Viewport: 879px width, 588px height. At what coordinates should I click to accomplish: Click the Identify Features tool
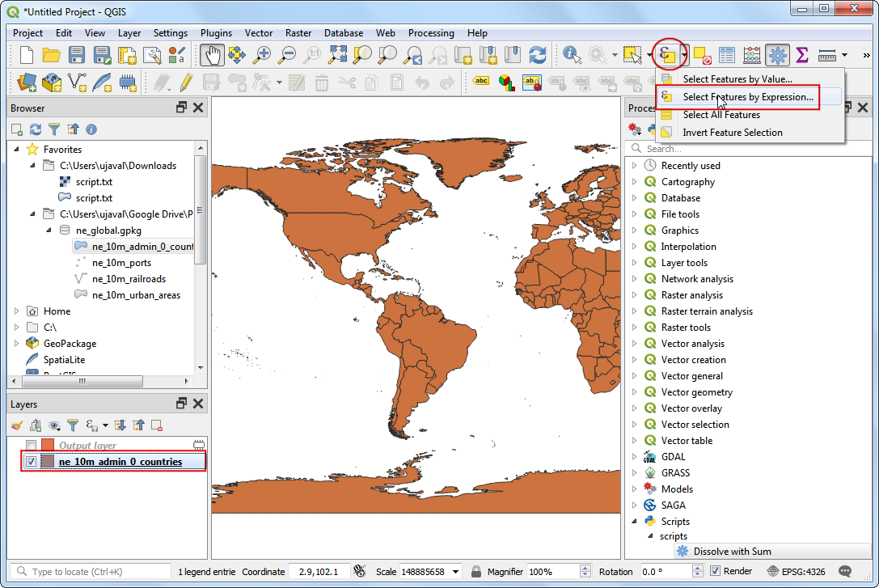[573, 55]
